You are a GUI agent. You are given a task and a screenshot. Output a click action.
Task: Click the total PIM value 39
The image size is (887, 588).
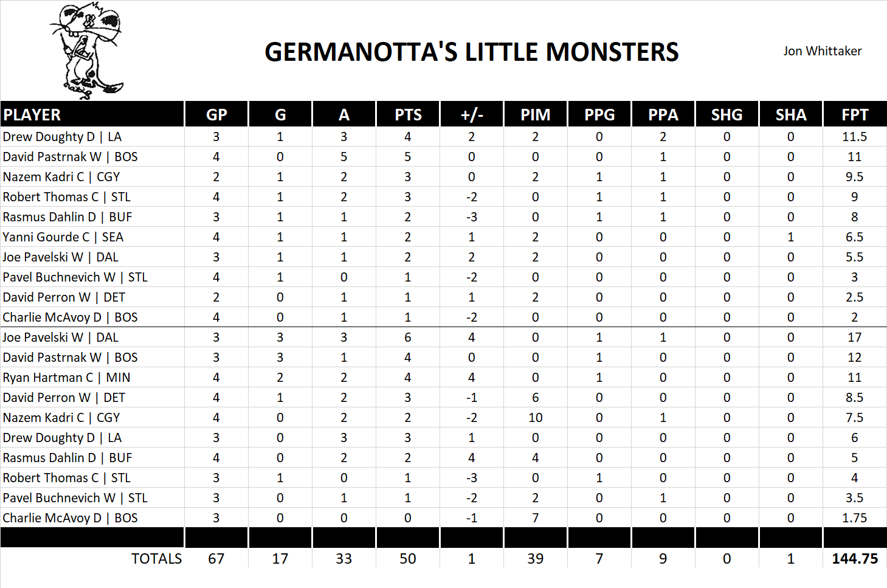[536, 559]
